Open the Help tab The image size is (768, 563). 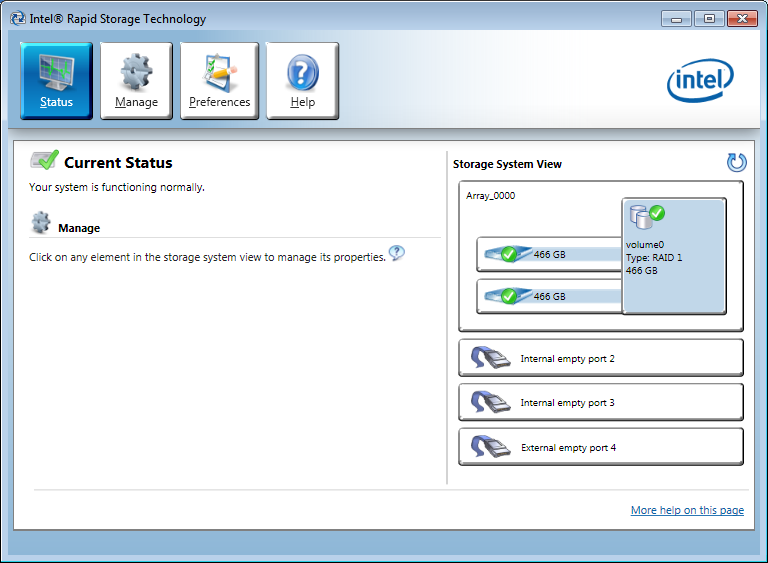click(x=302, y=81)
